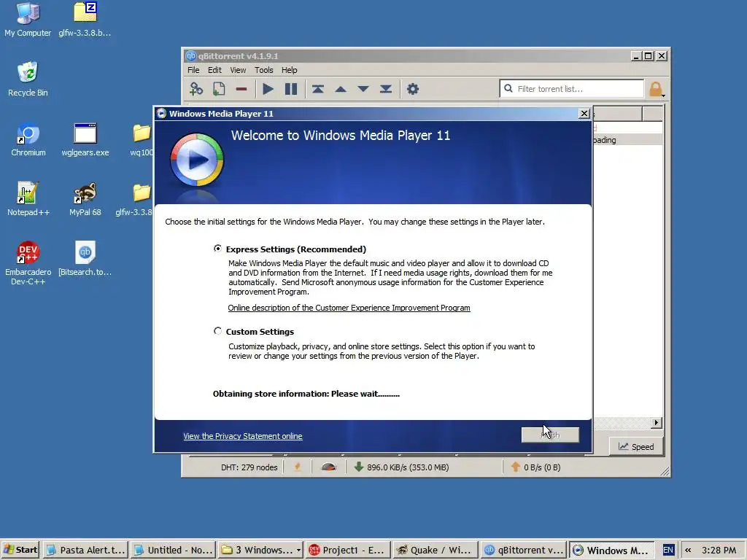Select the [Bitsearch.to... torrent file icon

85,259
